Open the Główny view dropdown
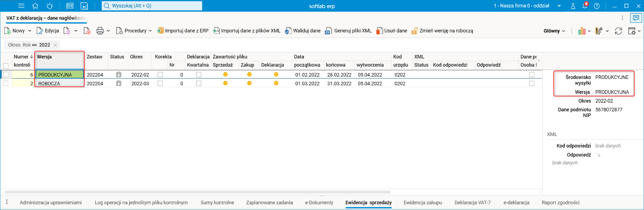Viewport: 644px width, 210px height. click(x=554, y=31)
